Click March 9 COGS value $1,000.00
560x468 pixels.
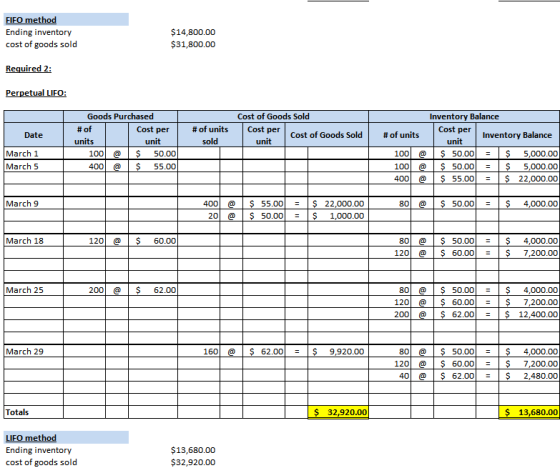(x=338, y=216)
